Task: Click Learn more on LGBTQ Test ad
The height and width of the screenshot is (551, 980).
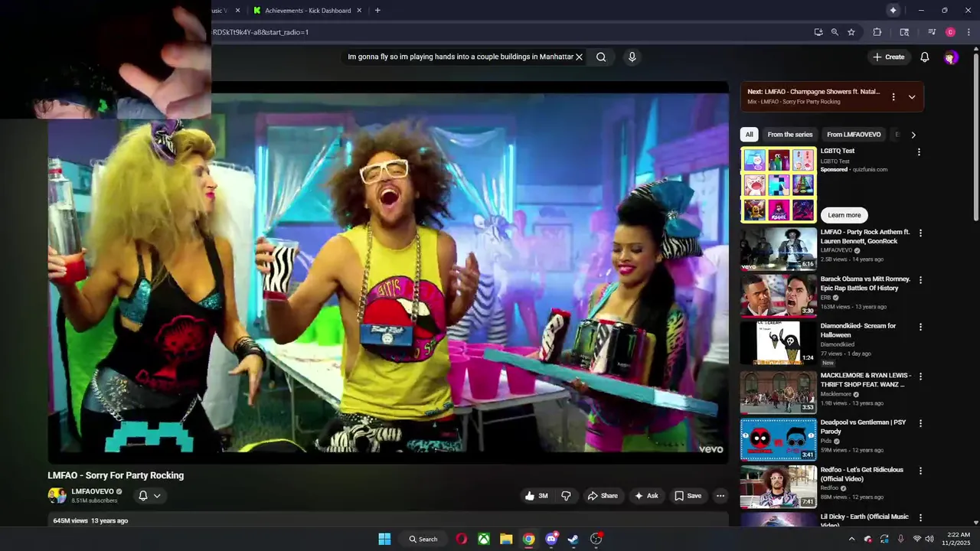Action: pos(844,215)
